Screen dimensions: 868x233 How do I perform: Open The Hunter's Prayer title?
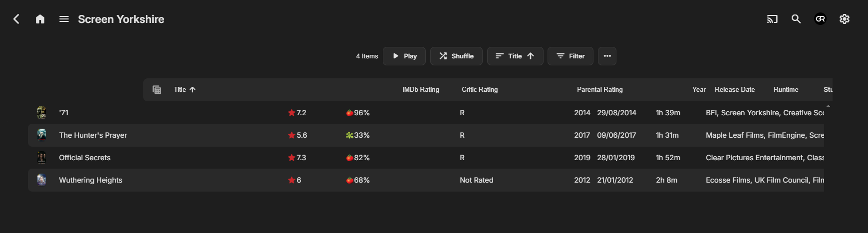pyautogui.click(x=93, y=135)
